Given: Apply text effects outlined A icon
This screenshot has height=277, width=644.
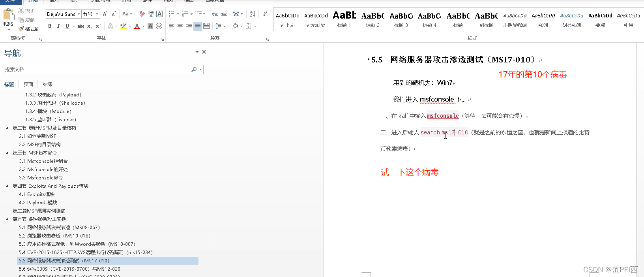Looking at the screenshot, I should [110, 26].
